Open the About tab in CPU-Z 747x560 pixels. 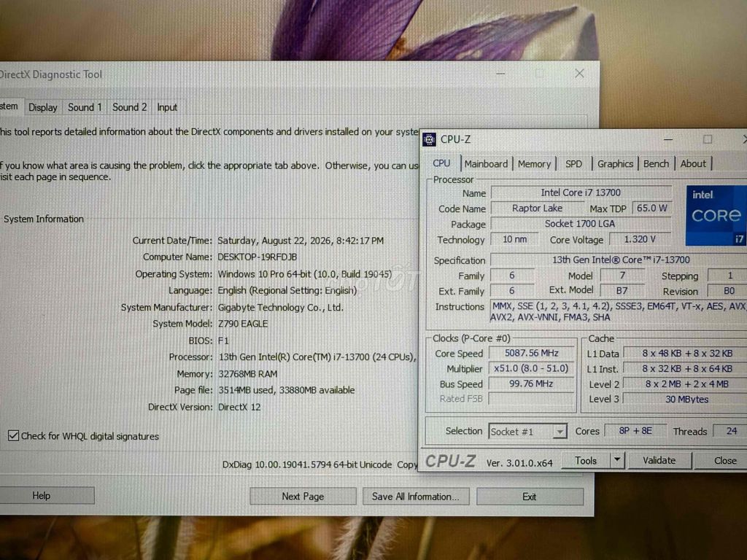pos(693,163)
